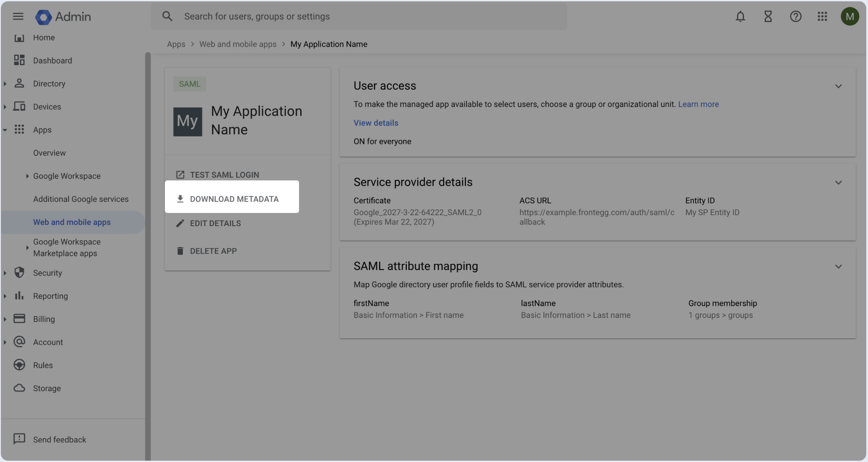This screenshot has width=868, height=462.
Task: Expand the Security sidebar arrow
Action: [5, 273]
